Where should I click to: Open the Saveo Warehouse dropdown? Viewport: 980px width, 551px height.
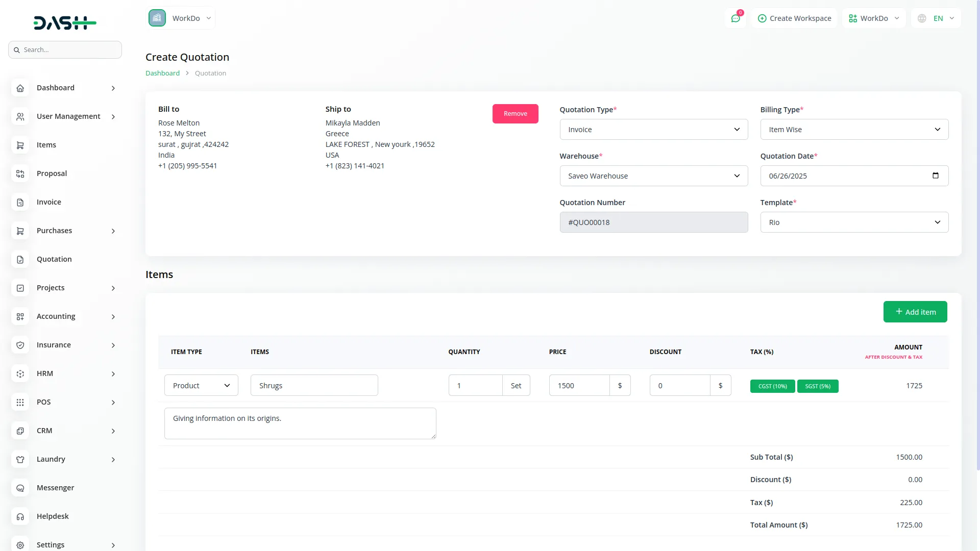click(653, 176)
